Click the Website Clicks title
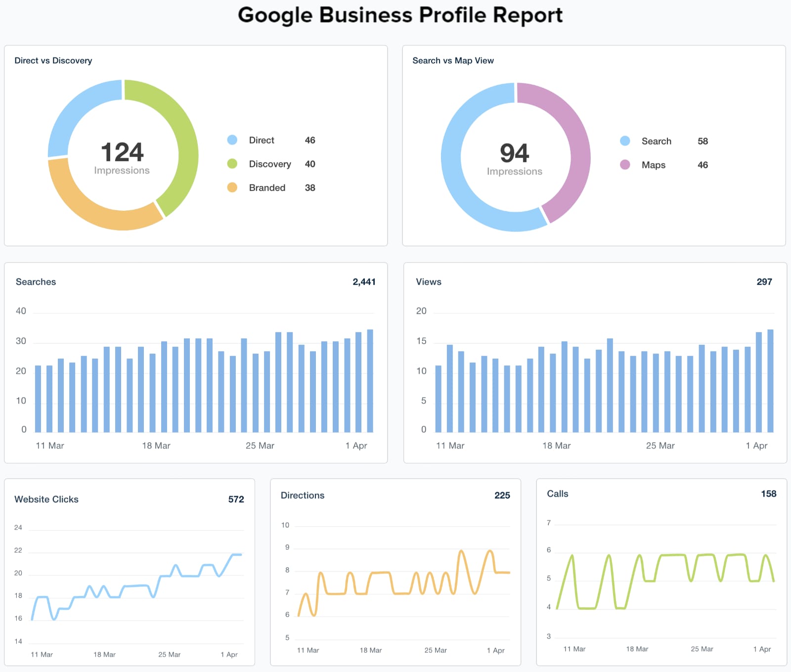 (x=46, y=499)
